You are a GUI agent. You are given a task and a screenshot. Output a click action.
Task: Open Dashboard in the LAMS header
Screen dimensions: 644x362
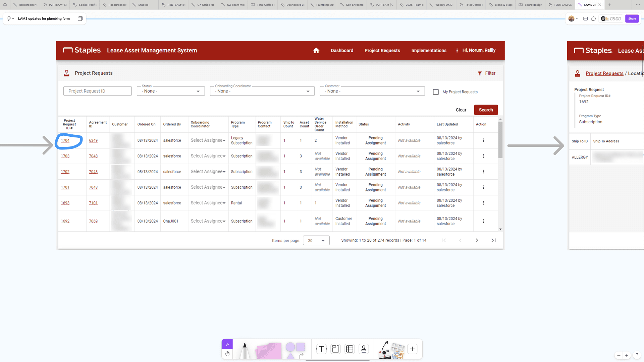pyautogui.click(x=342, y=51)
